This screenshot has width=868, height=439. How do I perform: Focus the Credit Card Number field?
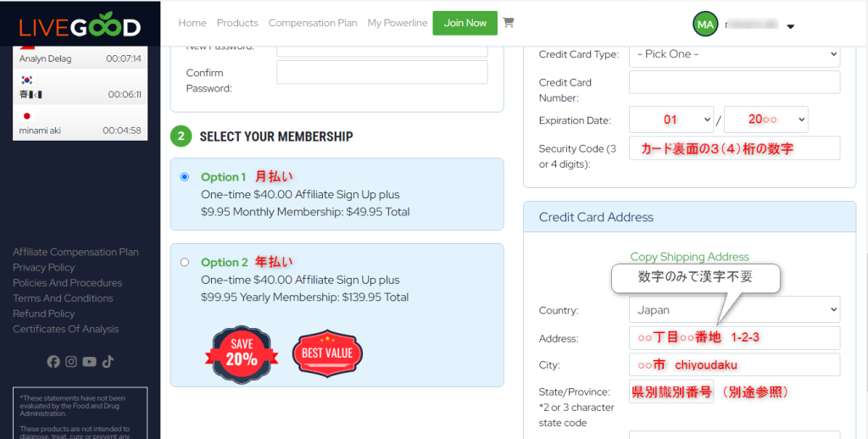coord(735,82)
